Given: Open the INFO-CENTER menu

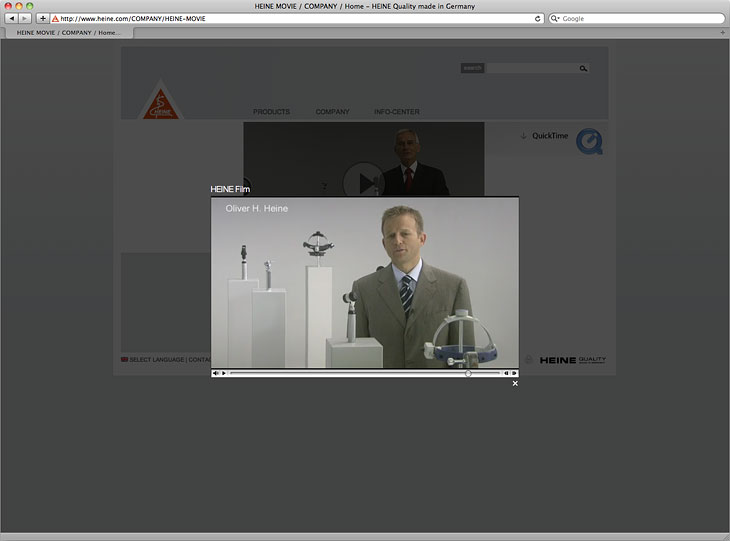Looking at the screenshot, I should click(397, 112).
